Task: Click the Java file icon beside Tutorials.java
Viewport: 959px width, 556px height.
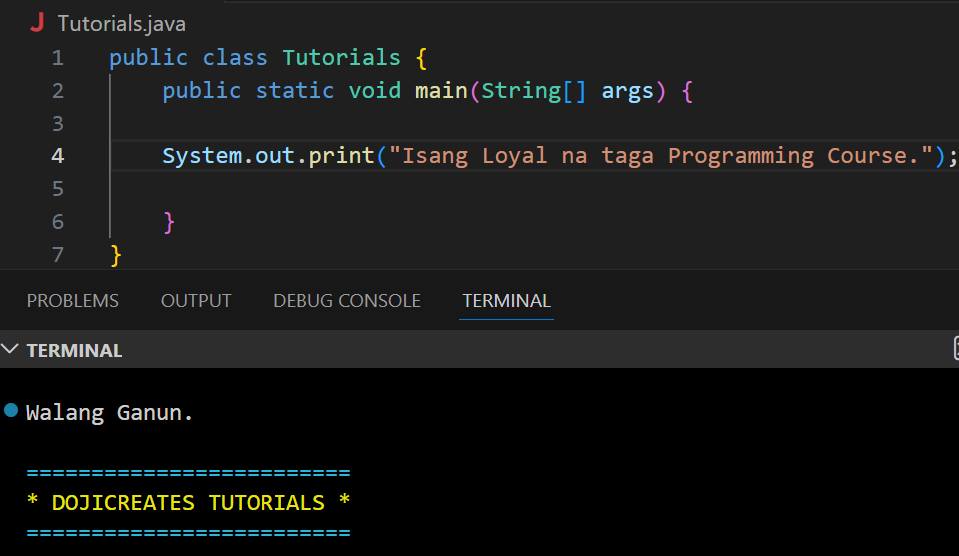Action: pos(37,23)
